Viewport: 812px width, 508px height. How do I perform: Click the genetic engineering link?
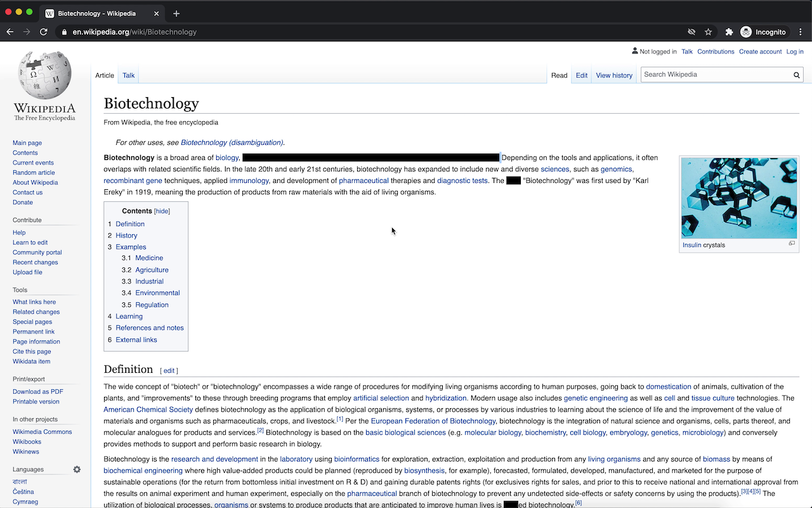(x=596, y=398)
